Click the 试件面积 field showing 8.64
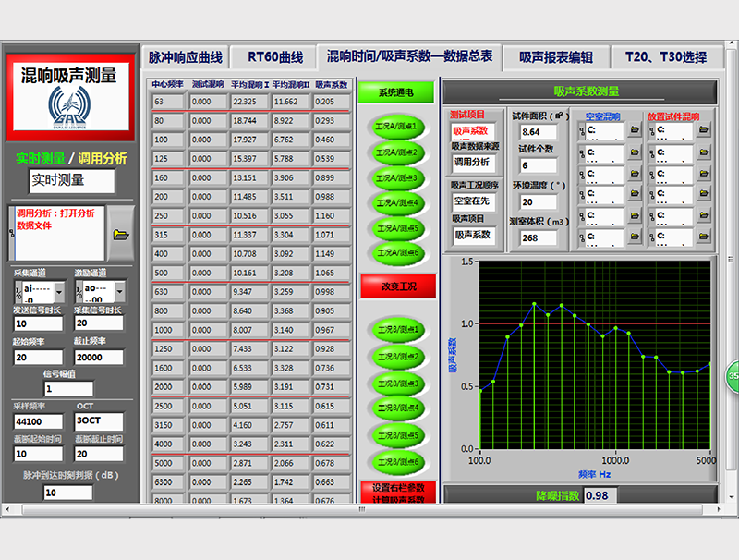The width and height of the screenshot is (739, 560). coord(539,132)
